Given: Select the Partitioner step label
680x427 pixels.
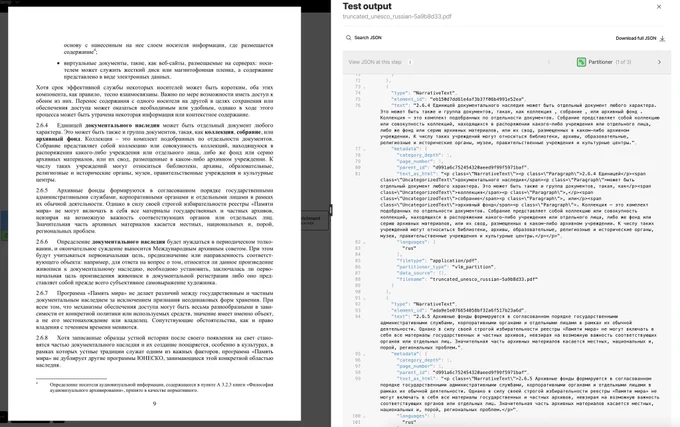Looking at the screenshot, I should 600,62.
